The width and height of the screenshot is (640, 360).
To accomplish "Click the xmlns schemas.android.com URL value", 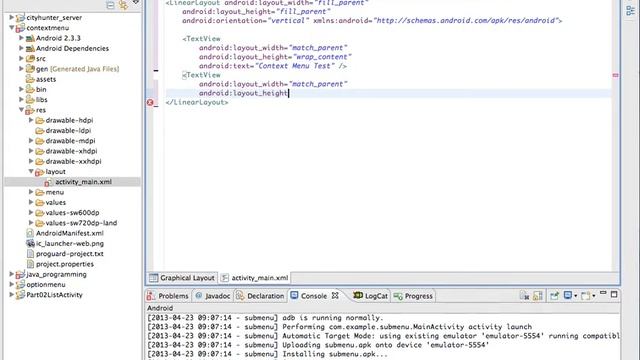I will coord(466,20).
